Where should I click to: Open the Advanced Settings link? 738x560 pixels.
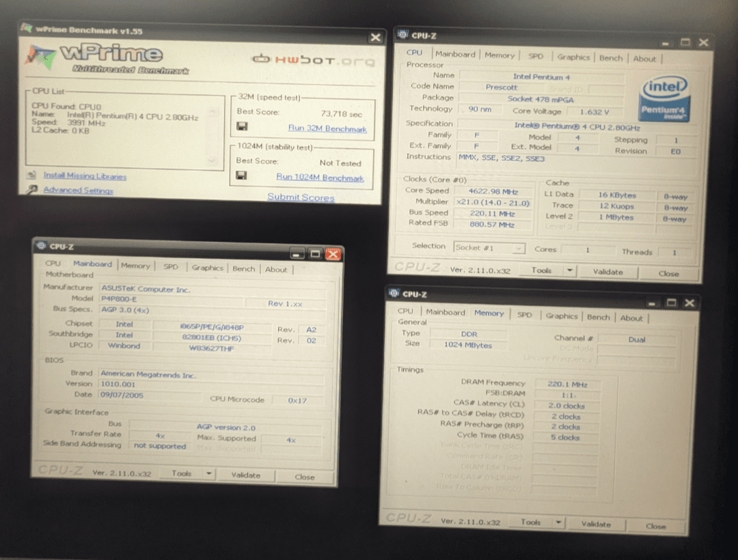pos(78,191)
